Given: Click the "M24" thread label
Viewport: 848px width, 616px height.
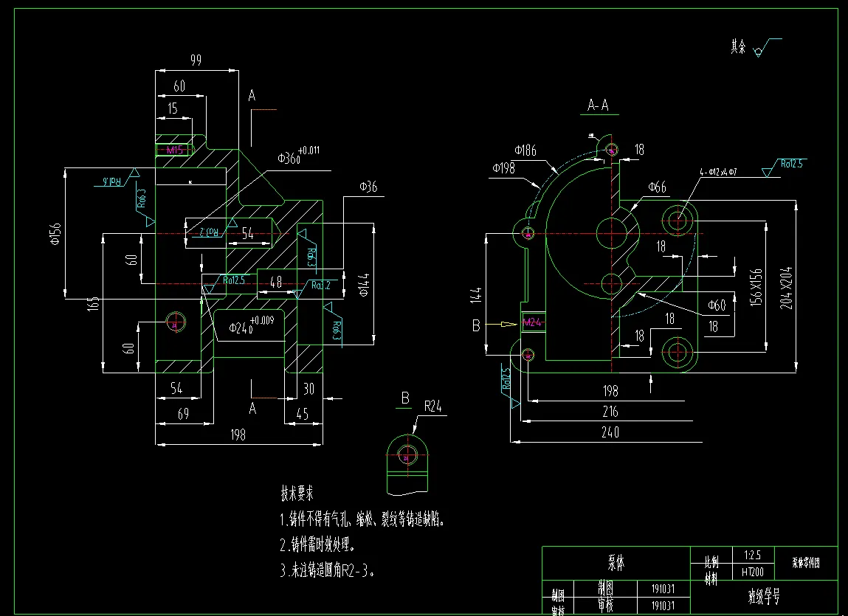Looking at the screenshot, I should (x=532, y=322).
